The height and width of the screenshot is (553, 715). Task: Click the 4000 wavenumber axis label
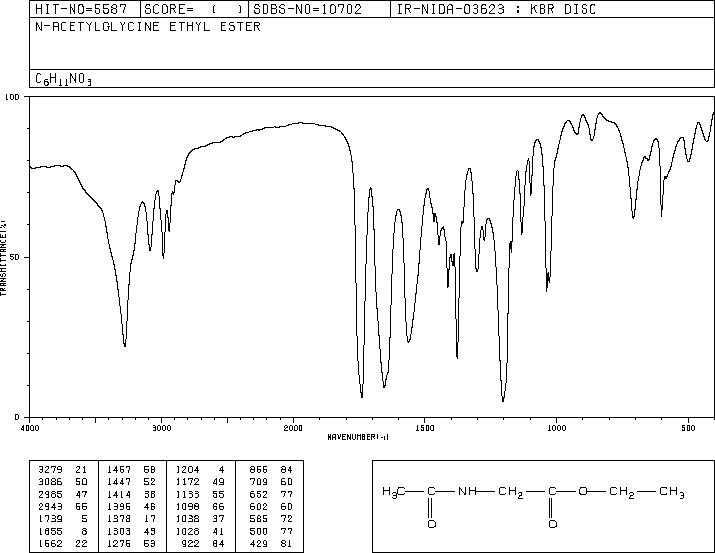point(30,428)
